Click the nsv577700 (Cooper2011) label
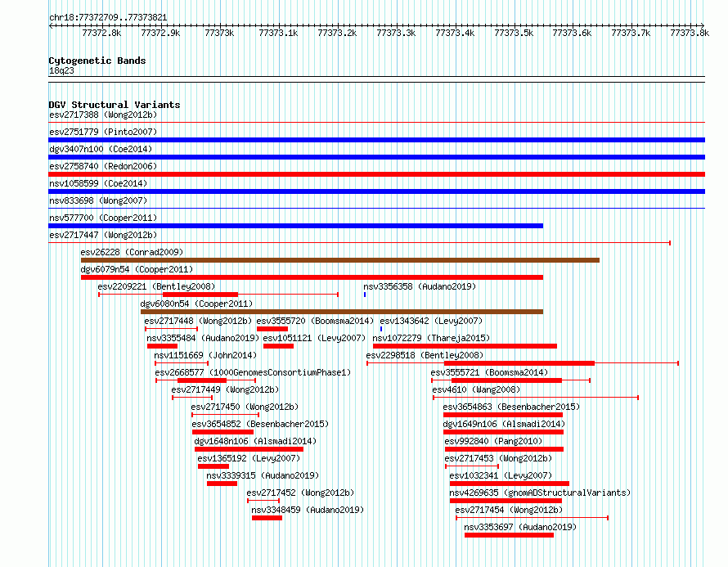 click(103, 218)
